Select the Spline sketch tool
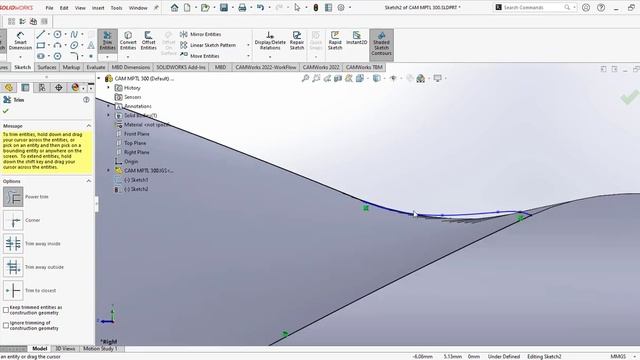The width and height of the screenshot is (640, 360). point(74,35)
